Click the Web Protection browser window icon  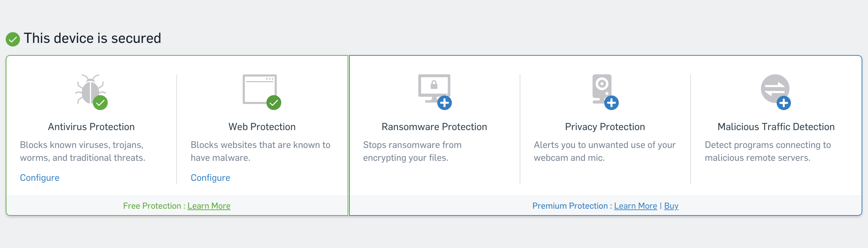click(x=259, y=88)
